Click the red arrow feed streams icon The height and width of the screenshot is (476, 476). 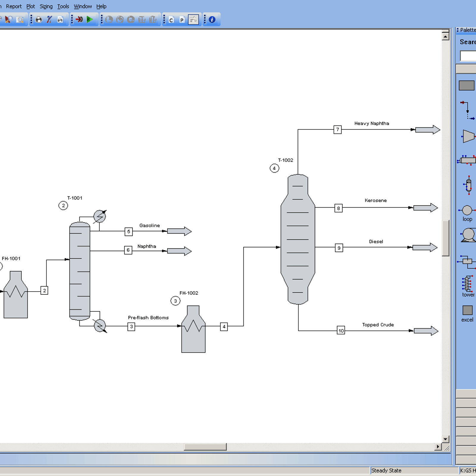[79, 20]
